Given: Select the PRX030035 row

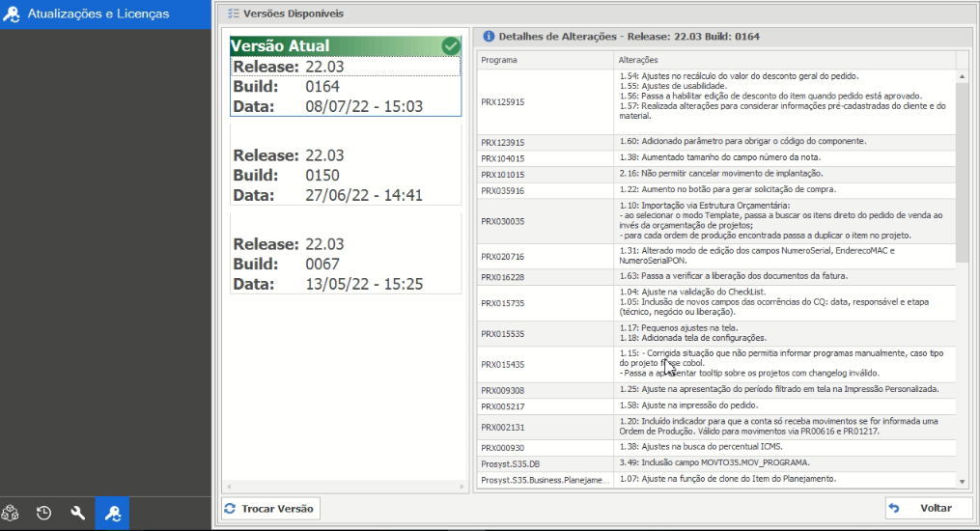Looking at the screenshot, I should [x=716, y=221].
